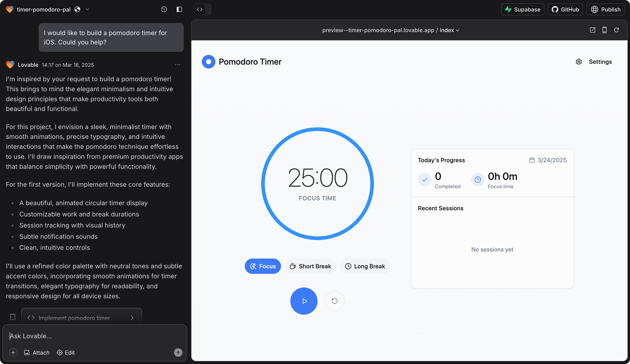630x364 pixels.
Task: Click the No sessions yet message
Action: (492, 249)
